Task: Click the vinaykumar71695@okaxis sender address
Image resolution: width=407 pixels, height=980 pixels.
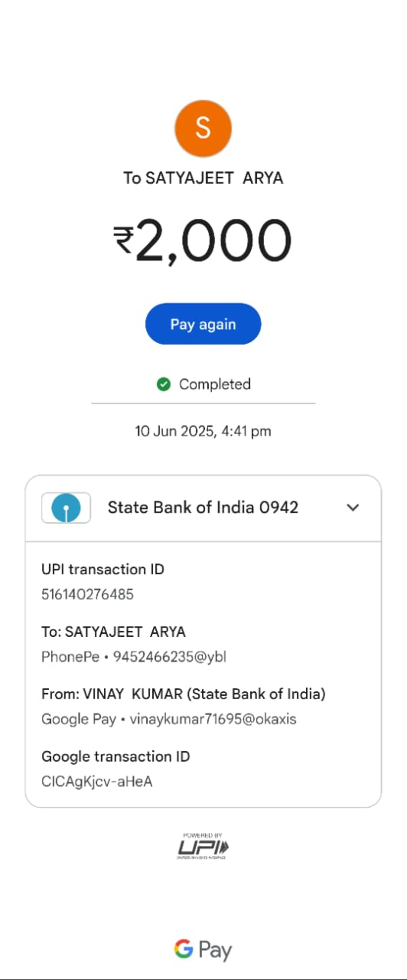Action: pyautogui.click(x=213, y=719)
